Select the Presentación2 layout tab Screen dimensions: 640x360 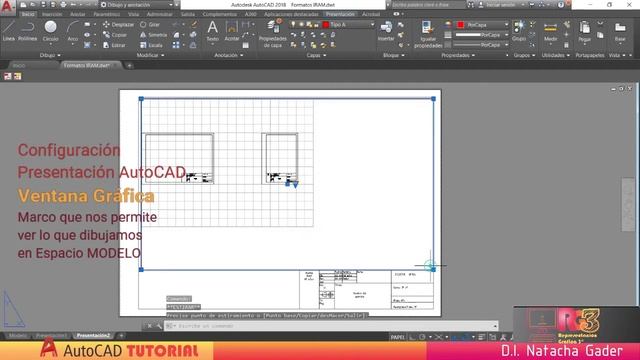[93, 336]
